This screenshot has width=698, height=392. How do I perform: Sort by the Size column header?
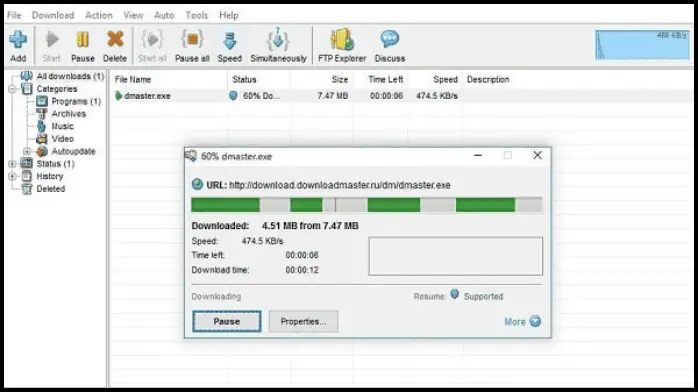click(x=322, y=80)
